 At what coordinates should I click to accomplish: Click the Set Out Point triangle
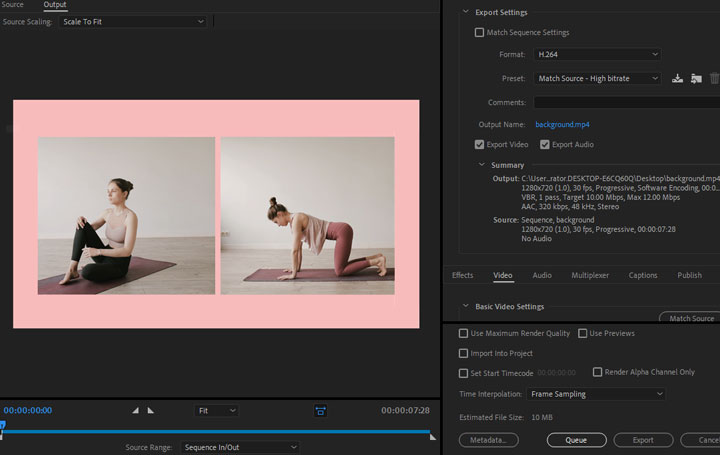coord(151,411)
